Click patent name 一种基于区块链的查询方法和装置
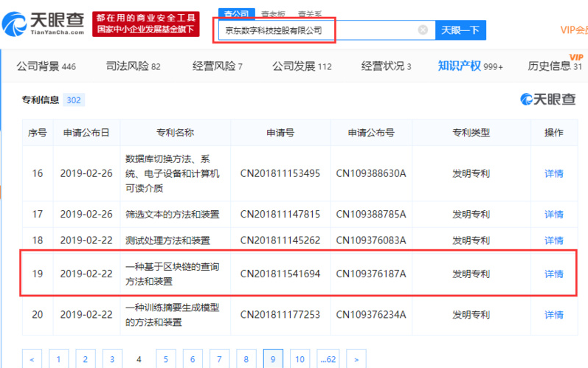Screen dimensions: 588x368 [172, 274]
